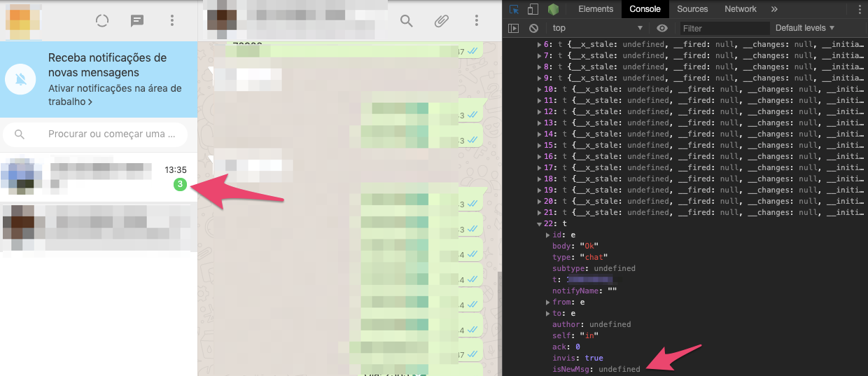Expand console entry 18
Viewport: 868px width, 376px height.
539,179
